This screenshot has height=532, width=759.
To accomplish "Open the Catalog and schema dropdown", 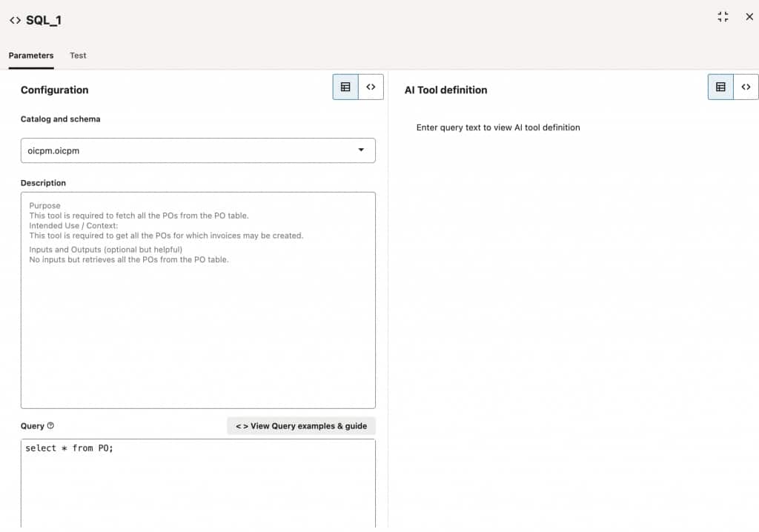I will (198, 150).
